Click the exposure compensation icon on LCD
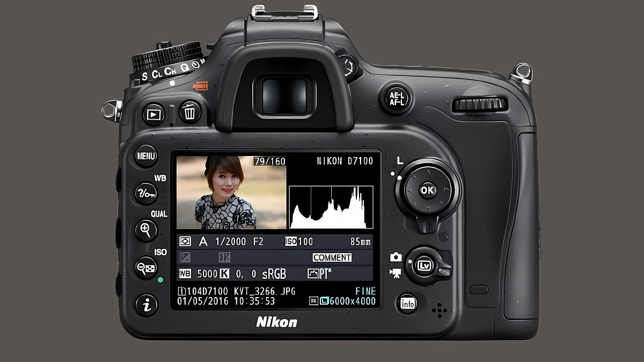The width and height of the screenshot is (644, 362). 185,257
